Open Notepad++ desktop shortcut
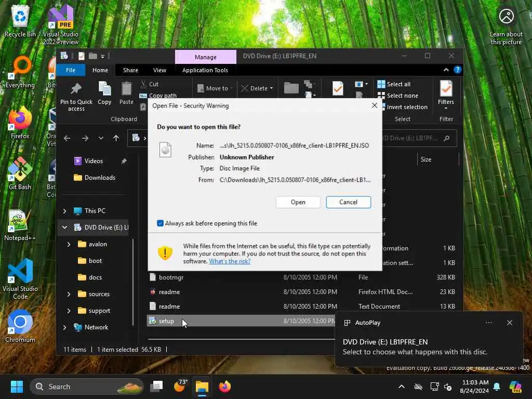The height and width of the screenshot is (399, 532). (20, 225)
